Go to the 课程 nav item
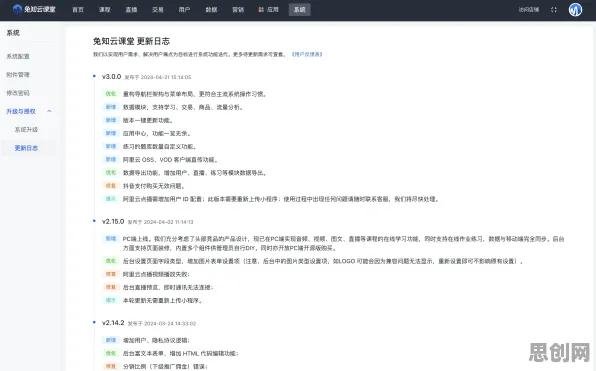The height and width of the screenshot is (371, 596). point(105,10)
